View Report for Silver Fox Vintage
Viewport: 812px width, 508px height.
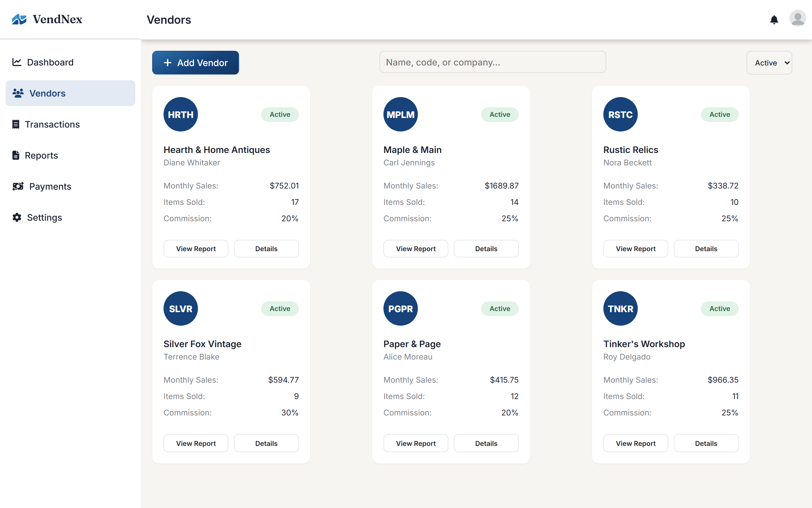point(196,443)
